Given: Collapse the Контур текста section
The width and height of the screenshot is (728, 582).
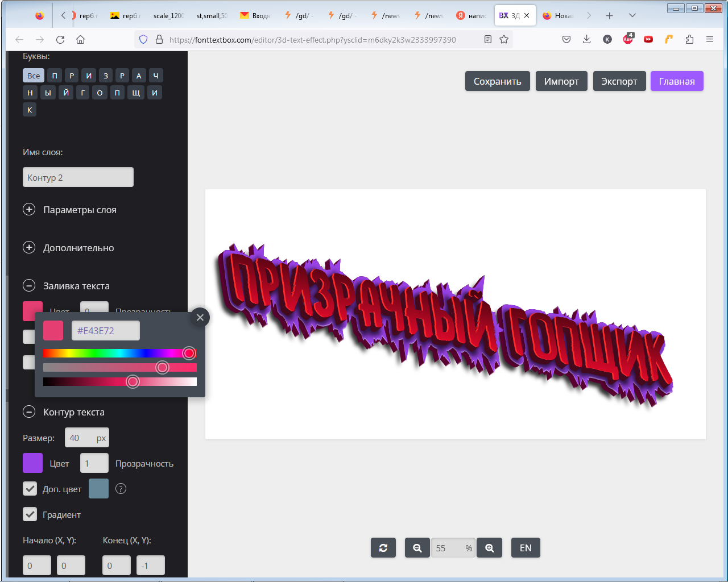Looking at the screenshot, I should coord(29,412).
